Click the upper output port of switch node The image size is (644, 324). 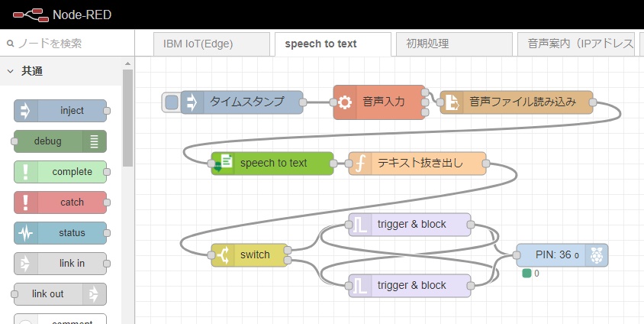coord(288,250)
